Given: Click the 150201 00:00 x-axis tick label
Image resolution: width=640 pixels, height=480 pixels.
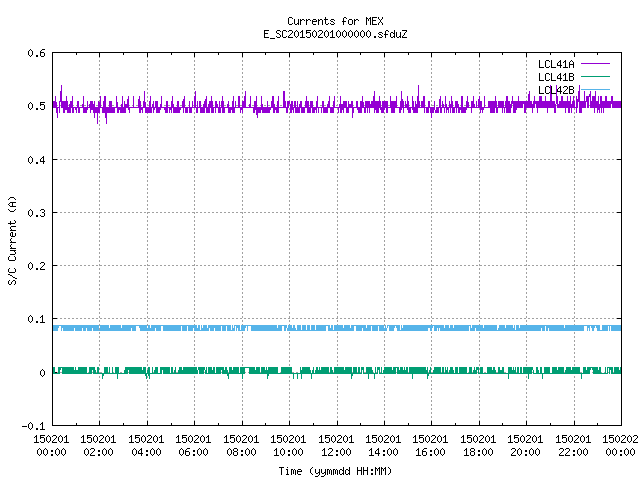Looking at the screenshot, I should click(x=51, y=445).
